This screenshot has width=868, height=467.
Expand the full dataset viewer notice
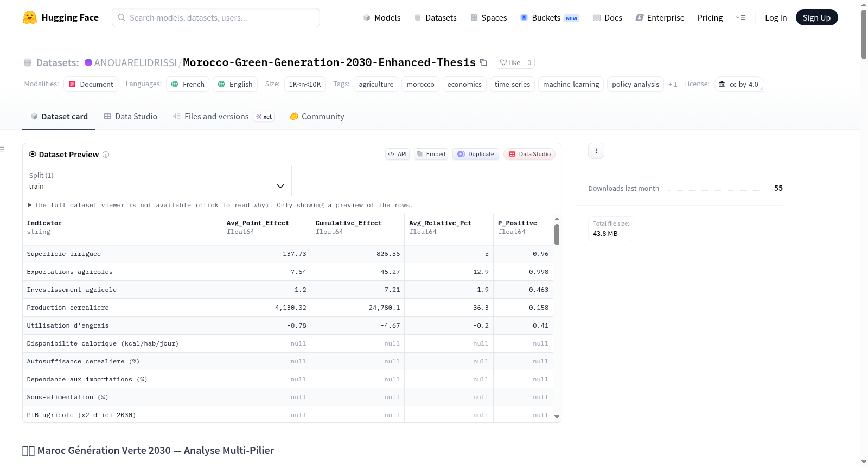220,205
